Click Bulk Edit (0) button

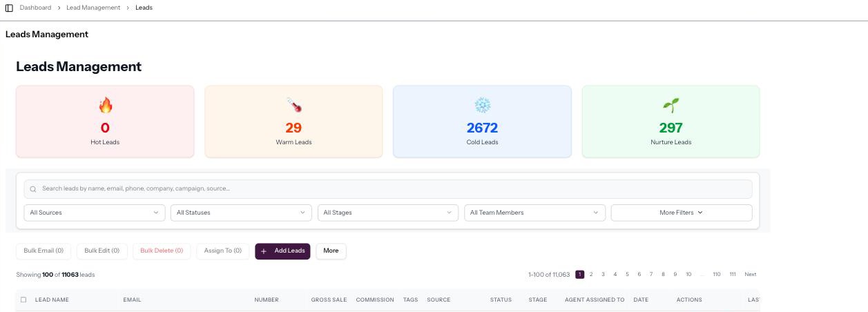[x=102, y=251]
